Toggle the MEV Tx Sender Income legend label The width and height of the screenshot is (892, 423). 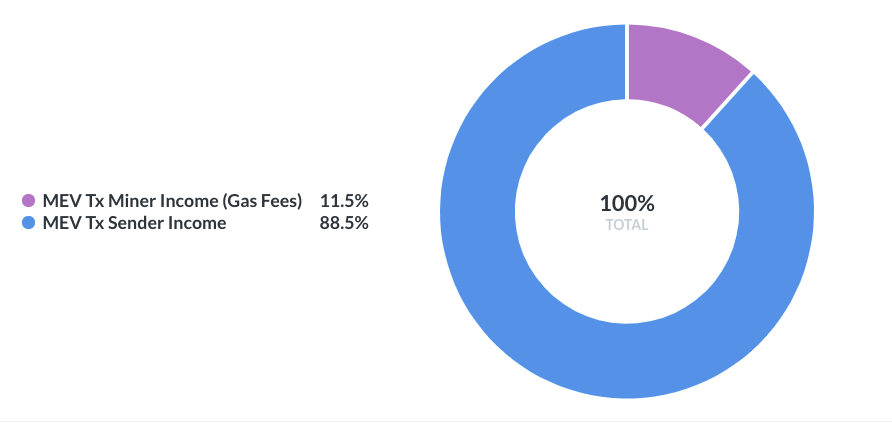pos(134,223)
